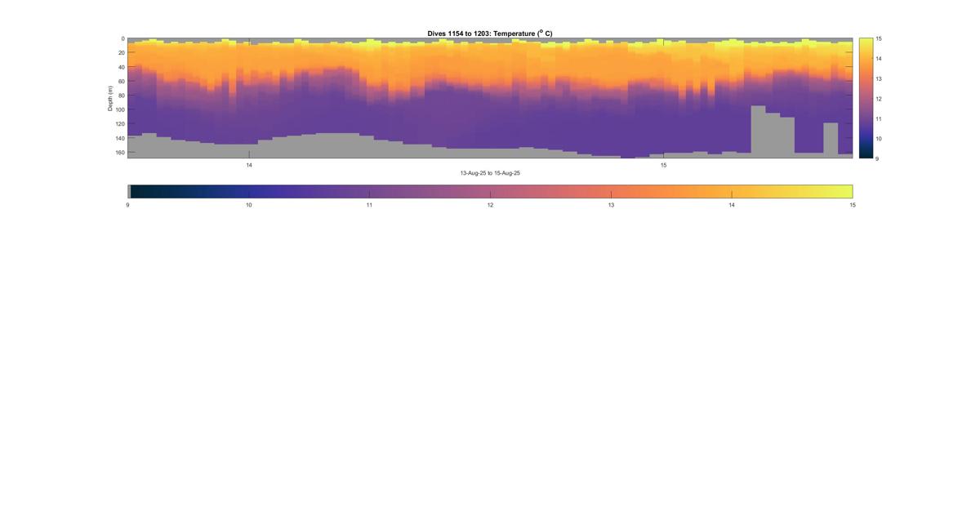Click the vertical colorbar tick label "14"

(x=880, y=59)
